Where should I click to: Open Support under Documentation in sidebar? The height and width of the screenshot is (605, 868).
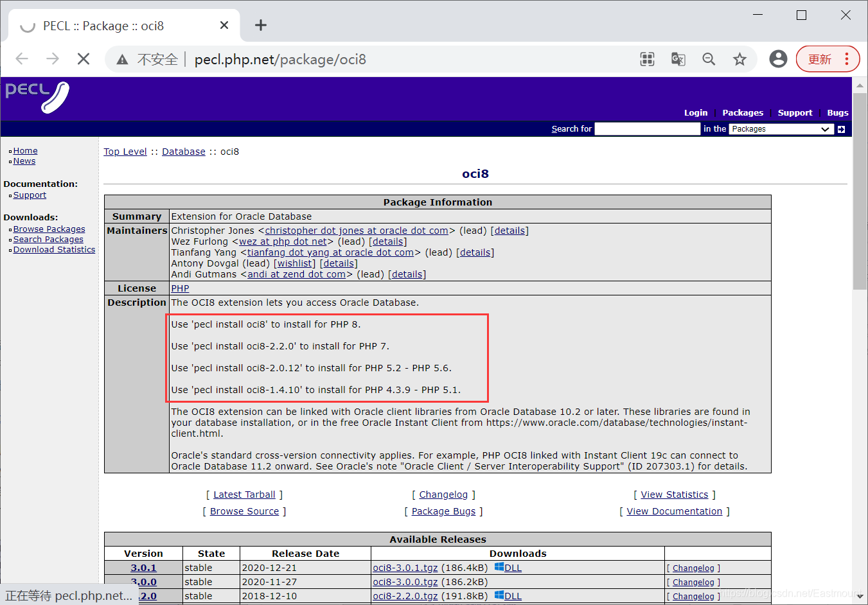tap(30, 195)
